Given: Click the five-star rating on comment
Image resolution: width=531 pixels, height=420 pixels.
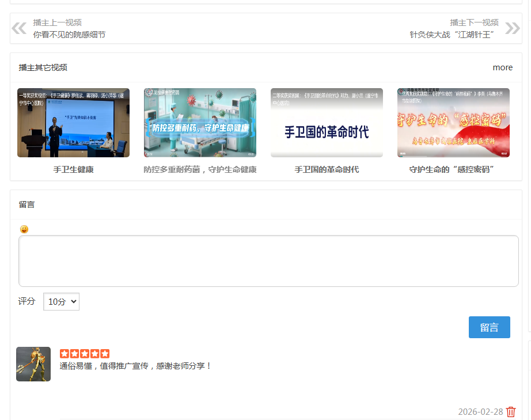Looking at the screenshot, I should [x=85, y=354].
